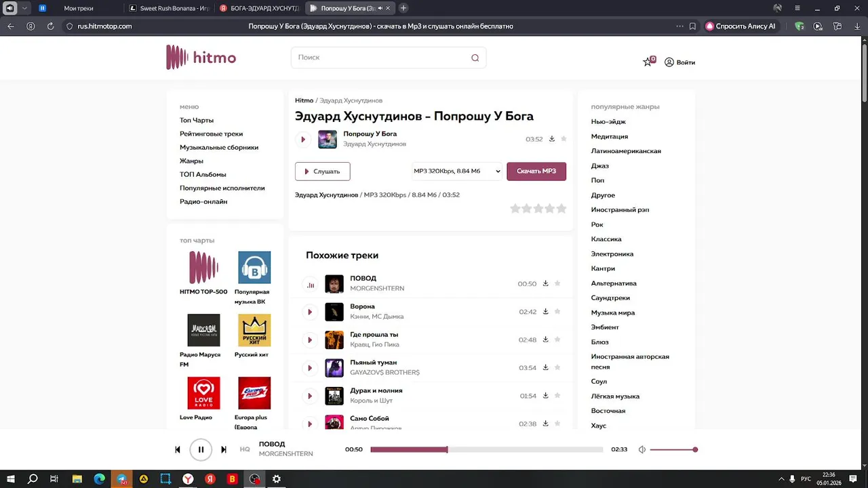Viewport: 868px width, 488px height.
Task: Select the Электроника genre
Action: [612, 253]
